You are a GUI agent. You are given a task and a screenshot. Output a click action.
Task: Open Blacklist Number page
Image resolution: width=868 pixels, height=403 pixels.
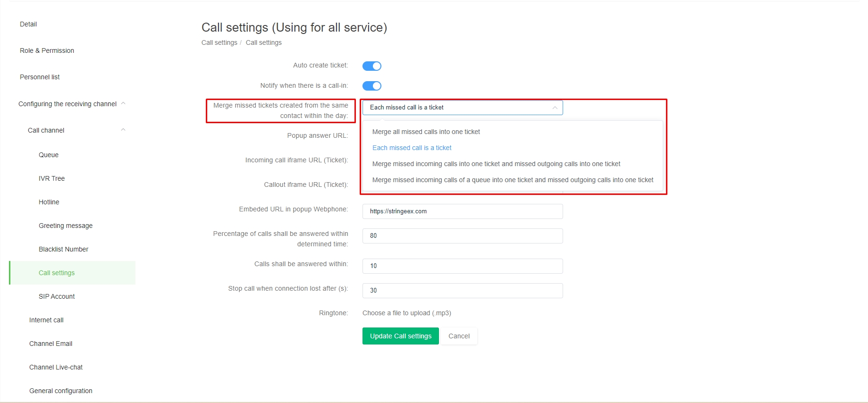63,249
